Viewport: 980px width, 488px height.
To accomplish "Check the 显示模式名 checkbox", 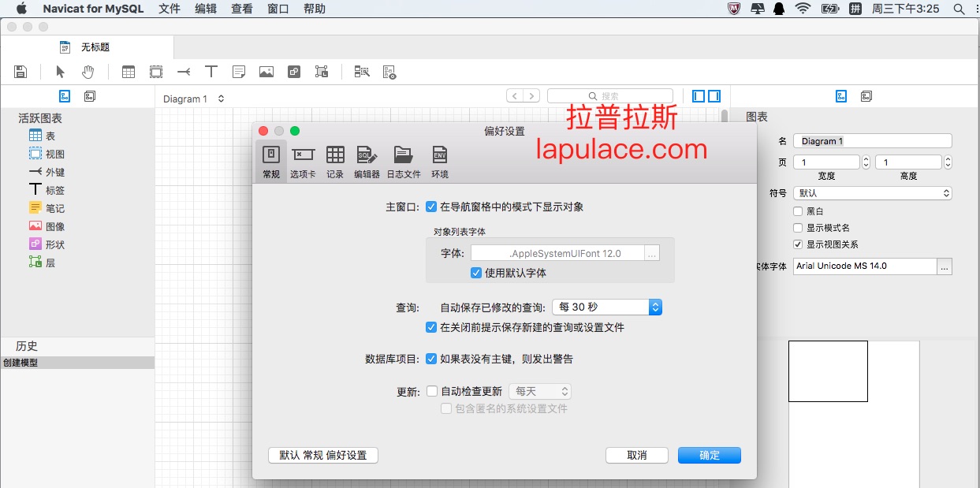I will click(798, 228).
